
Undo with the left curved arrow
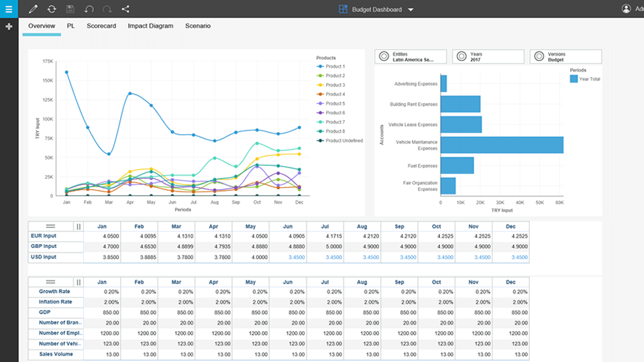coord(89,9)
